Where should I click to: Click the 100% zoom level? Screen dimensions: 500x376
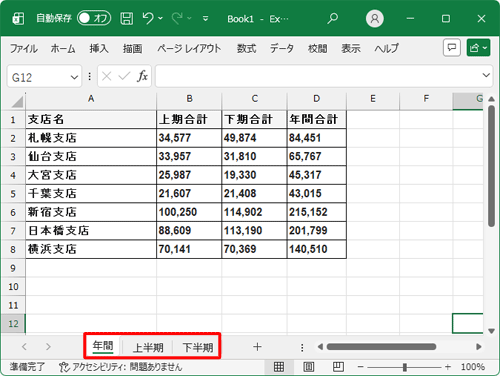pos(473,367)
